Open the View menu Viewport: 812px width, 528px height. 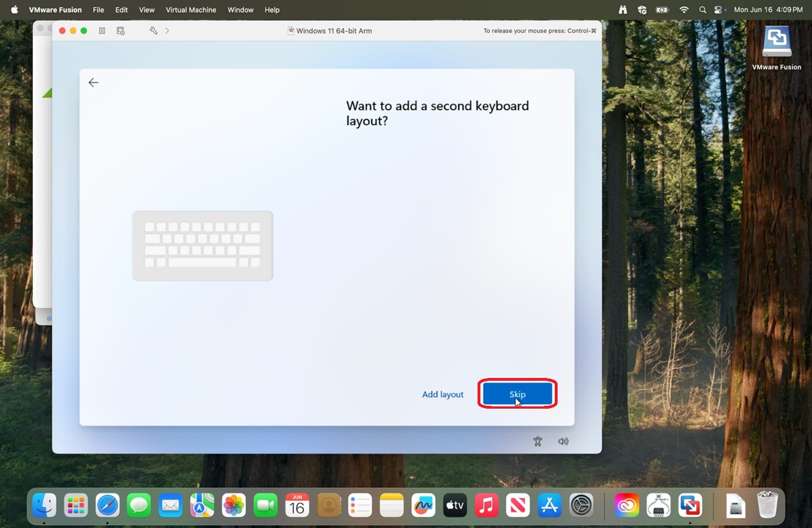click(147, 10)
